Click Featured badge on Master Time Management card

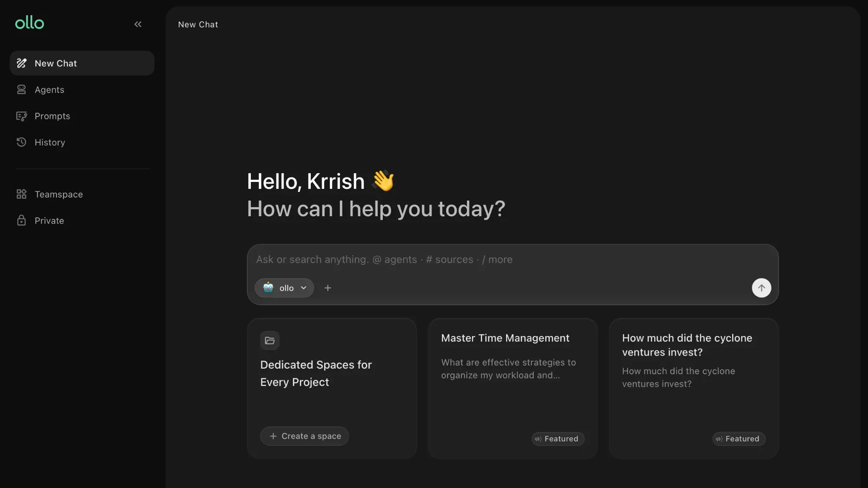(x=558, y=439)
